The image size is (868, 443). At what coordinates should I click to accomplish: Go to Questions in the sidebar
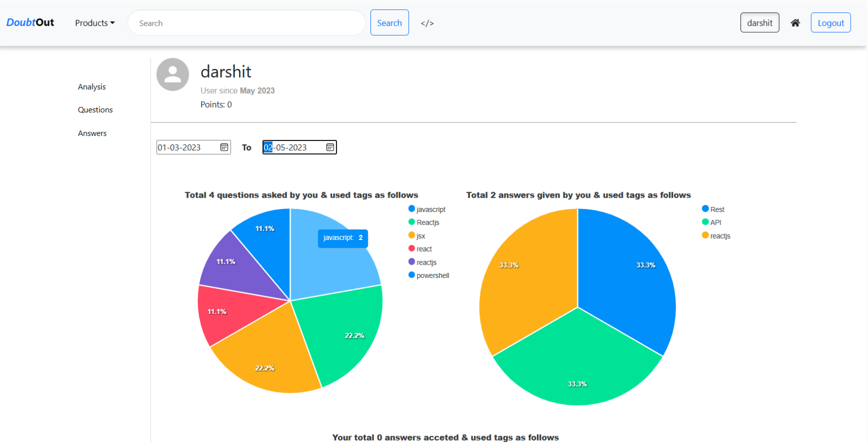point(95,110)
